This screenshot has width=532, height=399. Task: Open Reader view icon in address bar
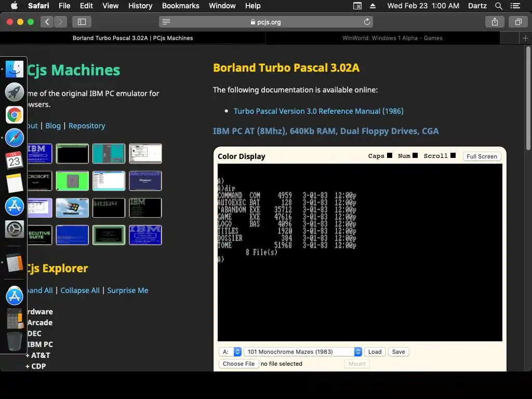pyautogui.click(x=166, y=22)
